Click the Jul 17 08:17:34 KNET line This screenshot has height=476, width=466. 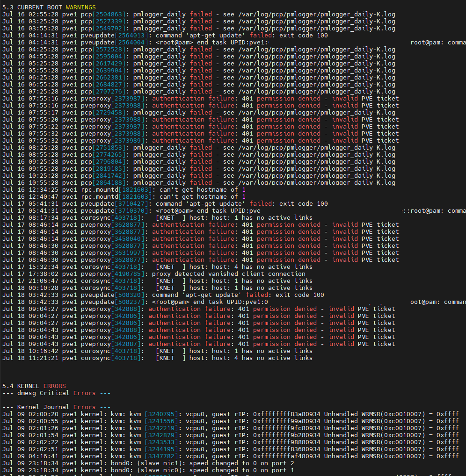pyautogui.click(x=157, y=218)
